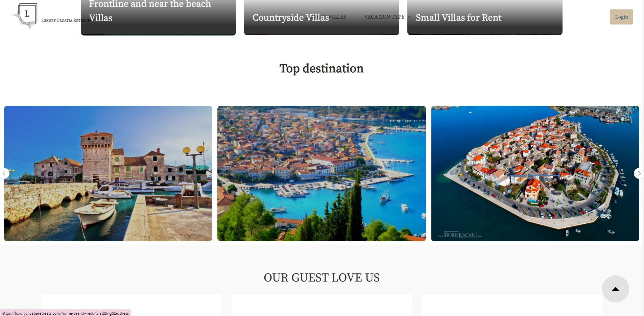Show previous destinations with left carousel arrow
644x316 pixels.
(x=4, y=173)
